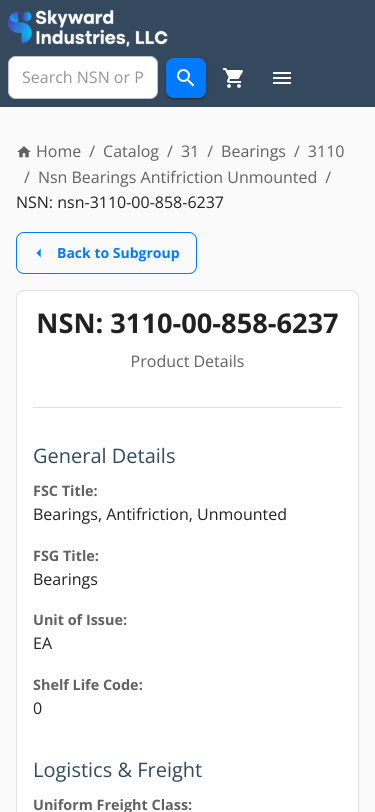
Task: Open the shopping cart
Action: click(233, 78)
